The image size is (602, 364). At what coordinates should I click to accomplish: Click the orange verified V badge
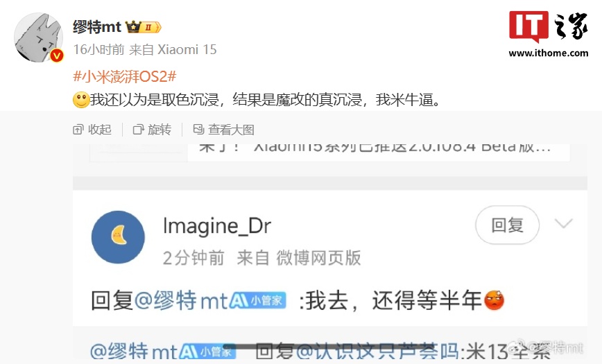coord(57,56)
